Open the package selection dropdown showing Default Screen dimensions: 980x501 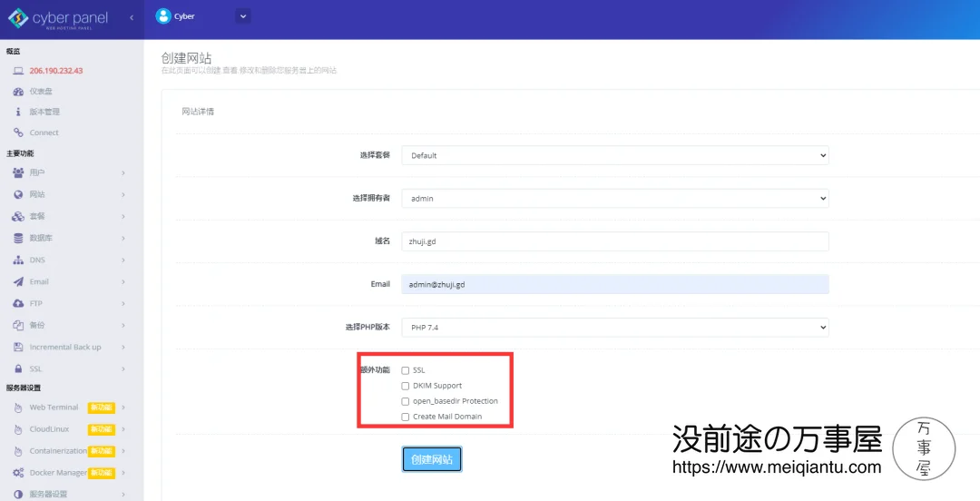[614, 155]
